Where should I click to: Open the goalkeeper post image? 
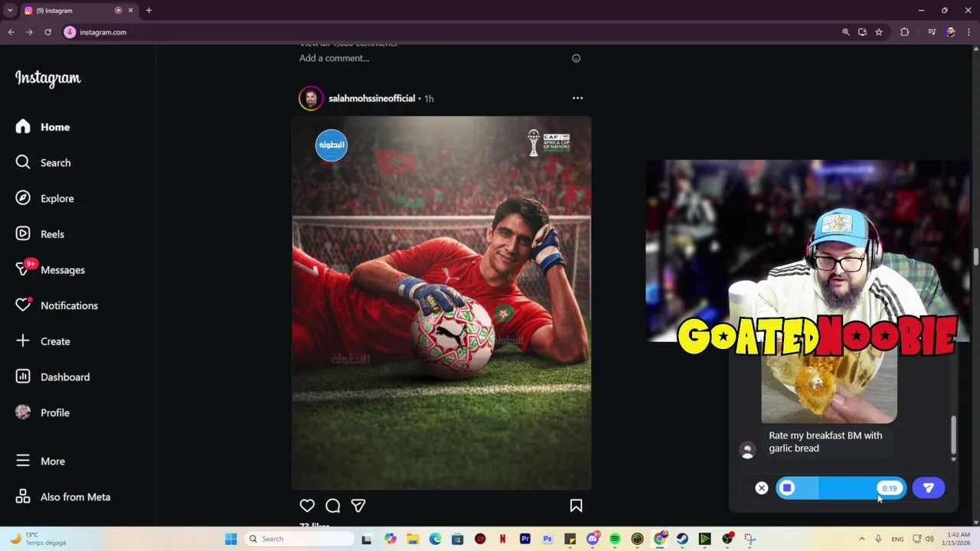tap(442, 303)
